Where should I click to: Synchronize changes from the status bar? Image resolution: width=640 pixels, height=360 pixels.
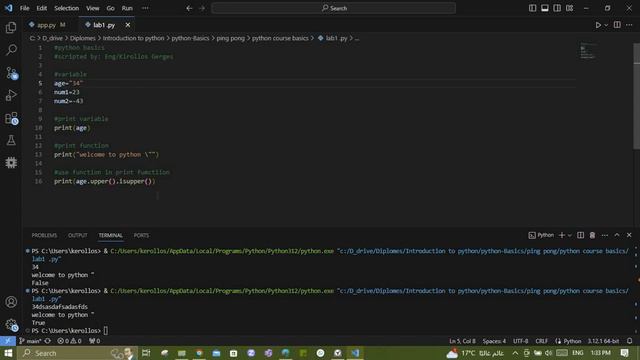(x=48, y=341)
